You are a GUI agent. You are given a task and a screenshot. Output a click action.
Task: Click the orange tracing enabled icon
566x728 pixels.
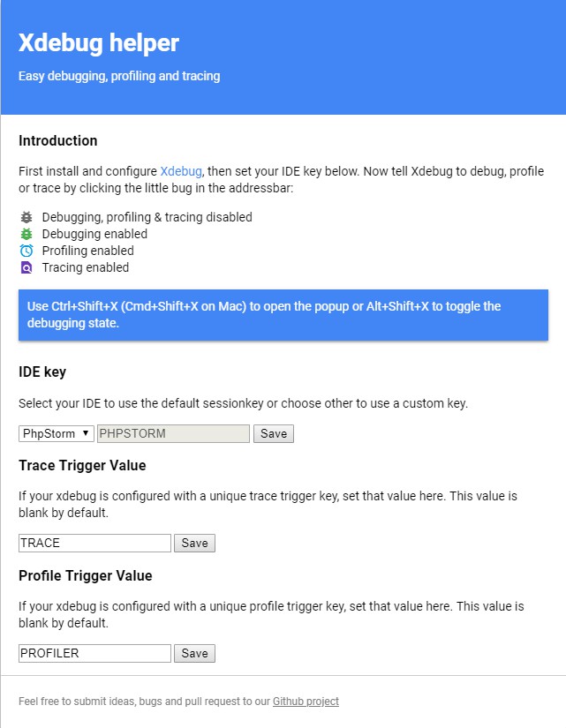26,267
